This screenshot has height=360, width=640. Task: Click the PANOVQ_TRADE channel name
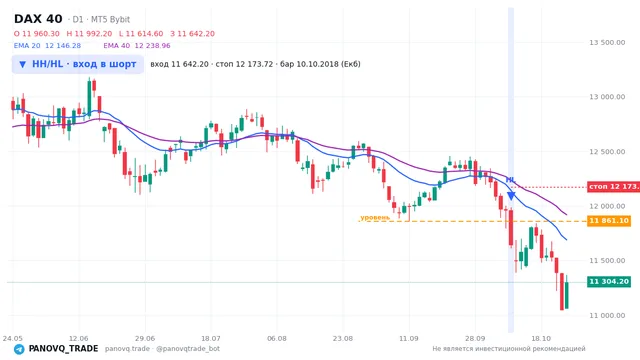click(x=63, y=349)
